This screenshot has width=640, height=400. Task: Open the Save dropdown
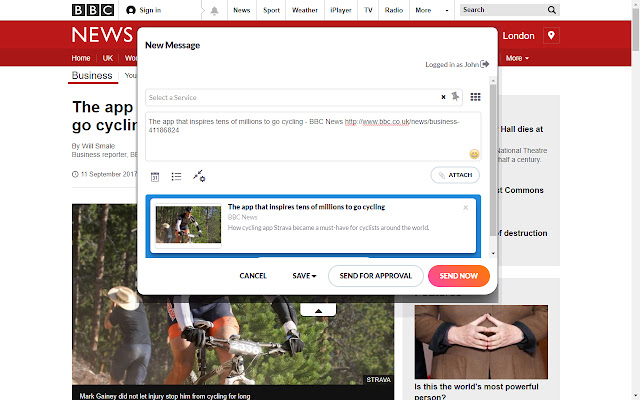tap(304, 276)
